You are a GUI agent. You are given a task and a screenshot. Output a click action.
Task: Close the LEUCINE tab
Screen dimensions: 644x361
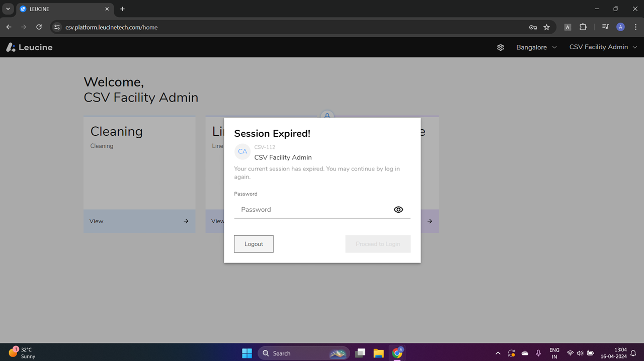107,9
